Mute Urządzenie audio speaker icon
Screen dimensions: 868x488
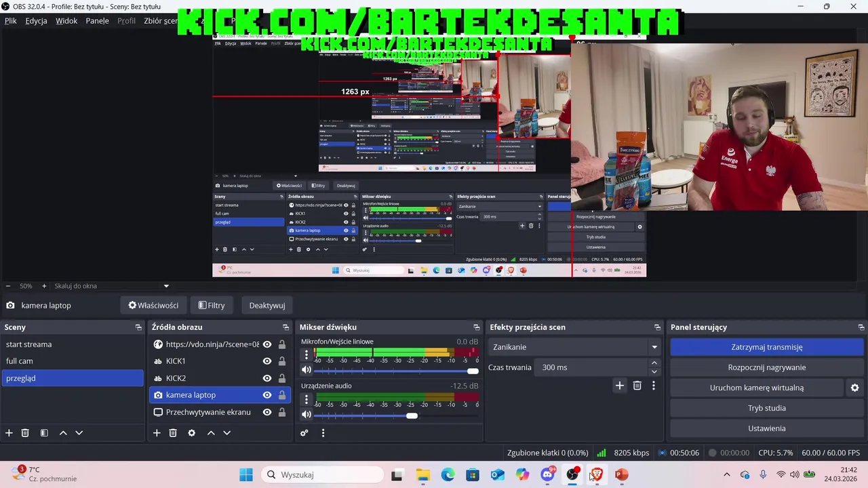coord(307,415)
